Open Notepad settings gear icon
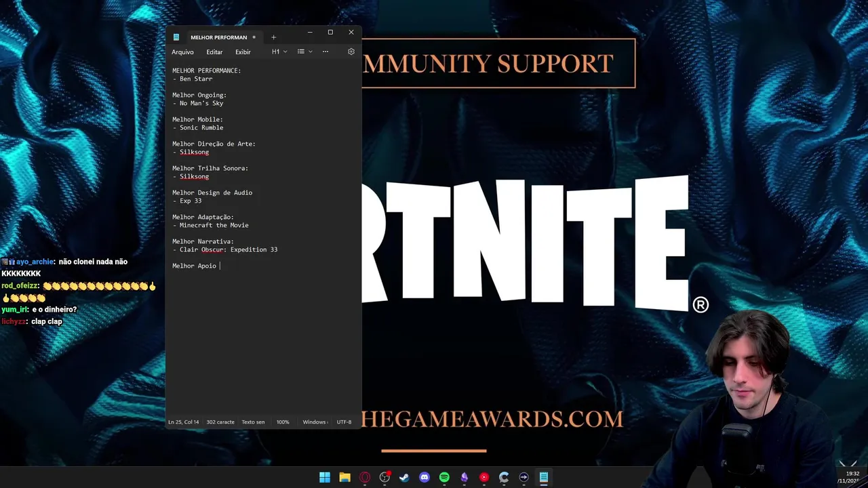The width and height of the screenshot is (868, 488). point(351,52)
